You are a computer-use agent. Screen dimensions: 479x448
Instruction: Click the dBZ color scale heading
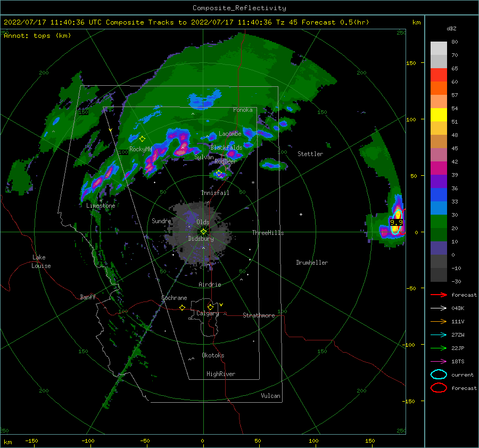tap(451, 28)
